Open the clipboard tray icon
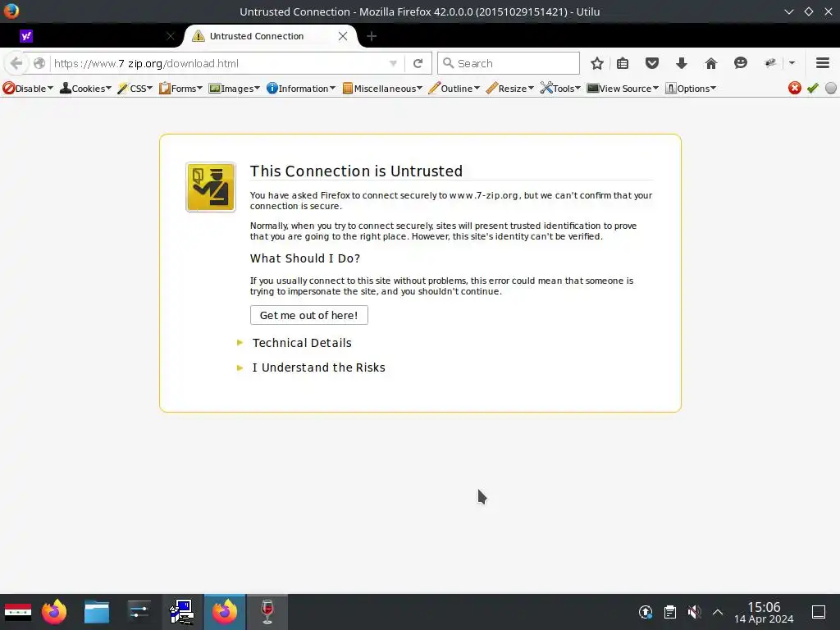This screenshot has width=840, height=630. tap(669, 612)
